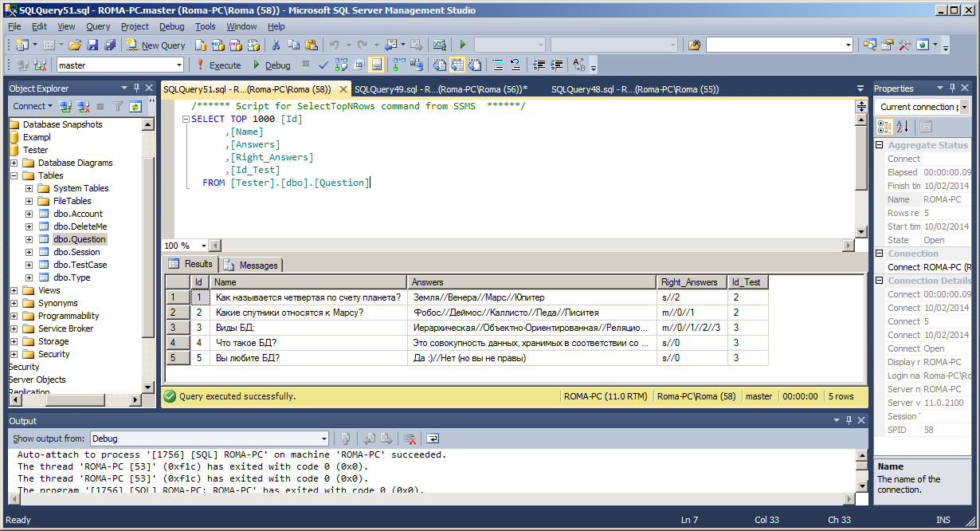Expand the Views node

[14, 290]
